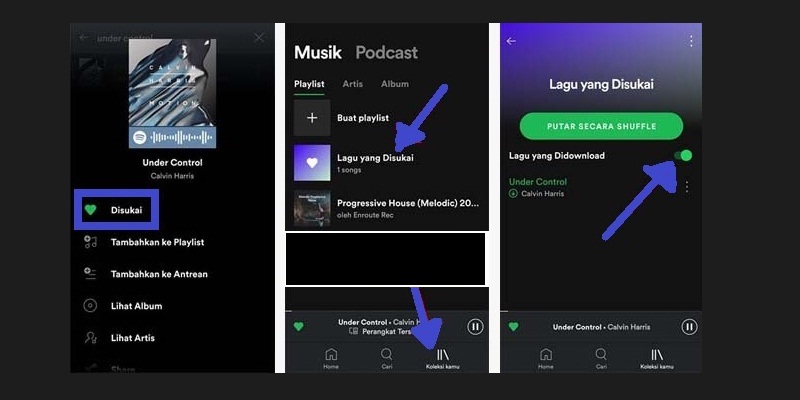Select the Tambahkan ke Playlist icon

click(x=90, y=242)
